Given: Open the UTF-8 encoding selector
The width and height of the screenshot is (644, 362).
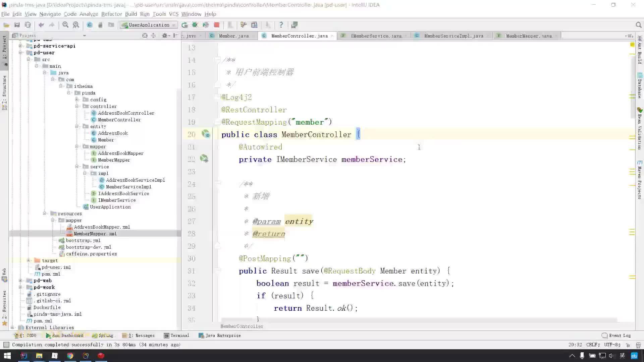Looking at the screenshot, I should pyautogui.click(x=612, y=345).
